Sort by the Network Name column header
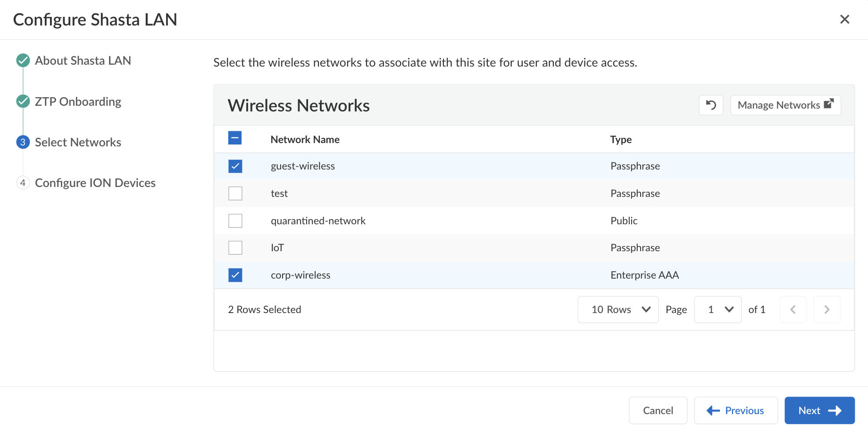Image resolution: width=868 pixels, height=433 pixels. point(305,139)
